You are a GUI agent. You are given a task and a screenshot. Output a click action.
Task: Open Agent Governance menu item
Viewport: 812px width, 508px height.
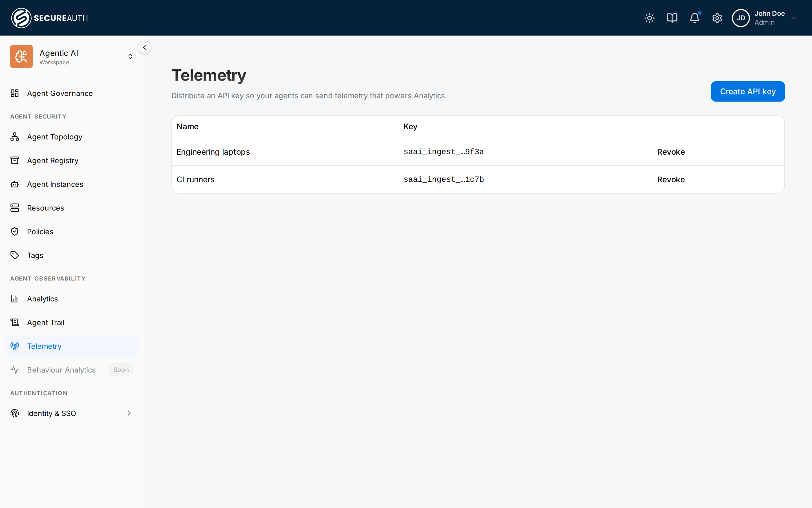point(60,93)
